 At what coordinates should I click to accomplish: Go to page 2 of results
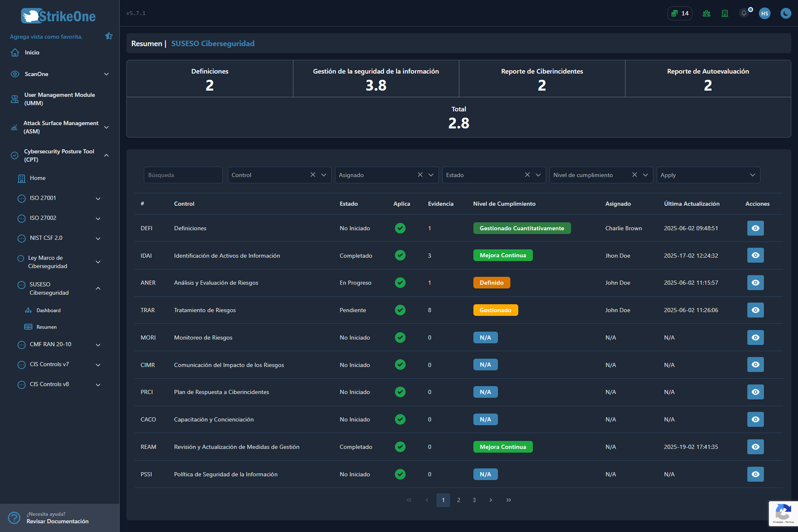(459, 500)
